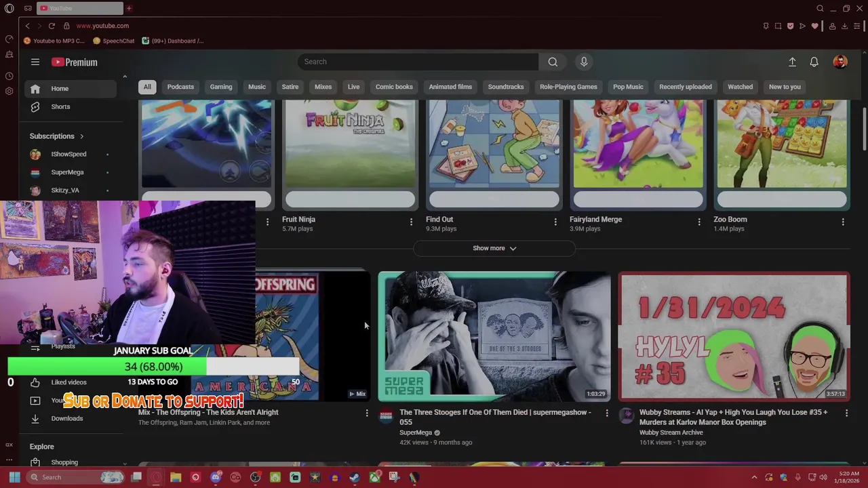
Task: Open the Three Stooges video thumbnail
Action: tap(494, 336)
